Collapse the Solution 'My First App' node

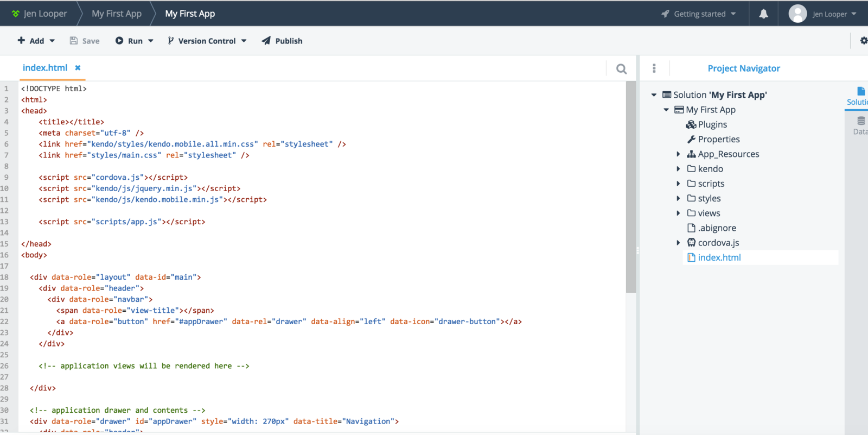(654, 95)
